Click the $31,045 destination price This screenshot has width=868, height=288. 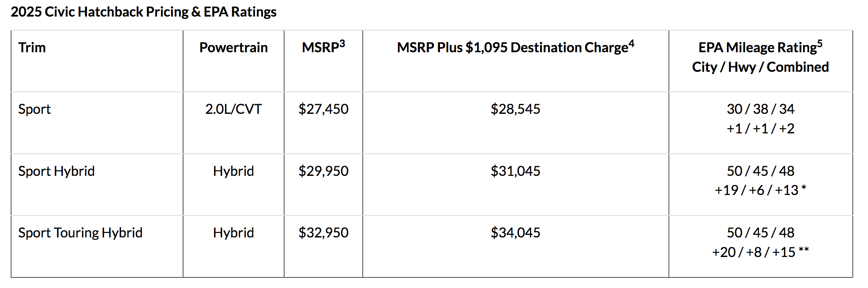(x=515, y=171)
